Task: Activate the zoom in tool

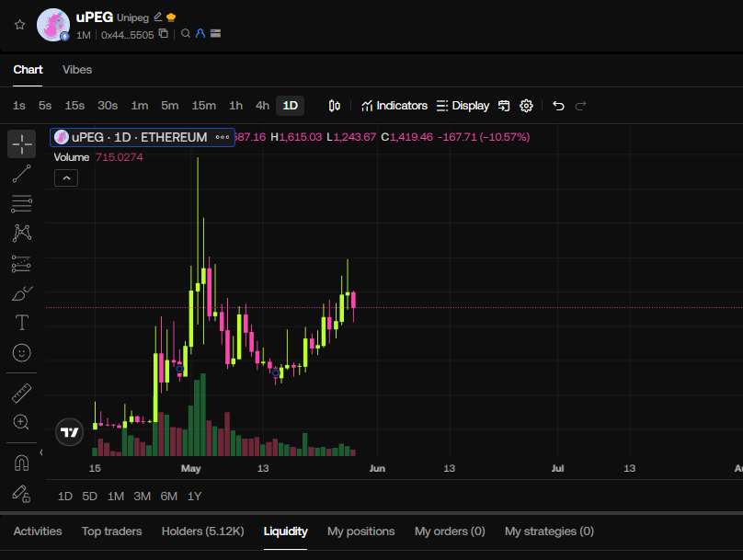Action: click(22, 422)
